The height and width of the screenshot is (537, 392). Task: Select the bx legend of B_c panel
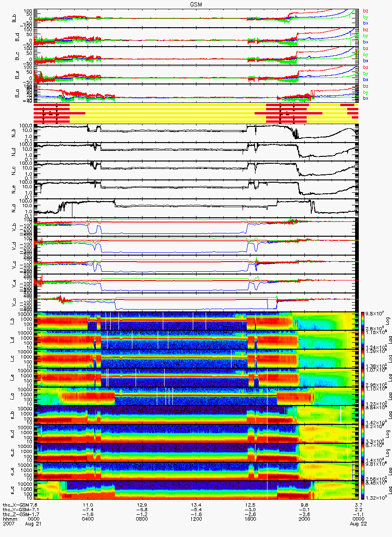[366, 60]
